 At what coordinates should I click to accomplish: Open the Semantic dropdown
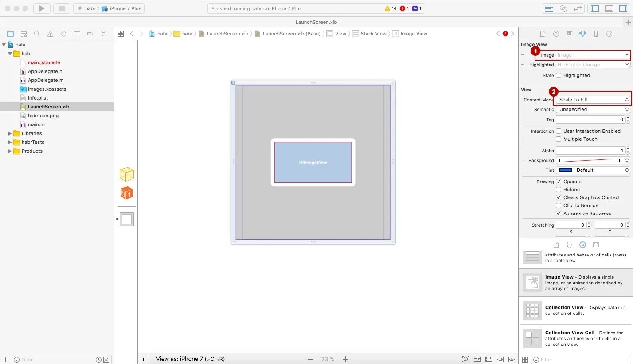pyautogui.click(x=593, y=109)
